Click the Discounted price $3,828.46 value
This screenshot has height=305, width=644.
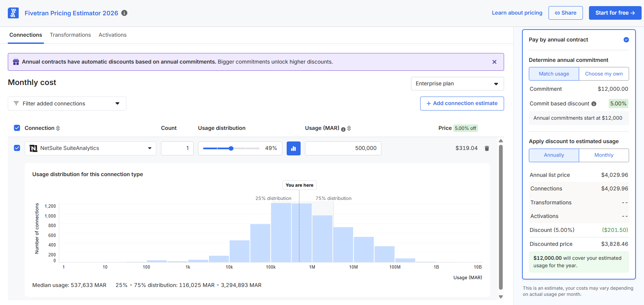click(x=614, y=244)
